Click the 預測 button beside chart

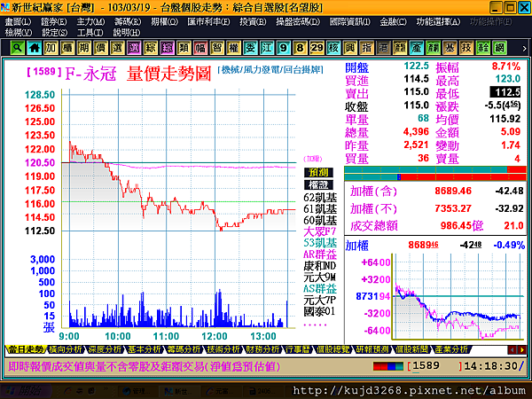point(318,172)
